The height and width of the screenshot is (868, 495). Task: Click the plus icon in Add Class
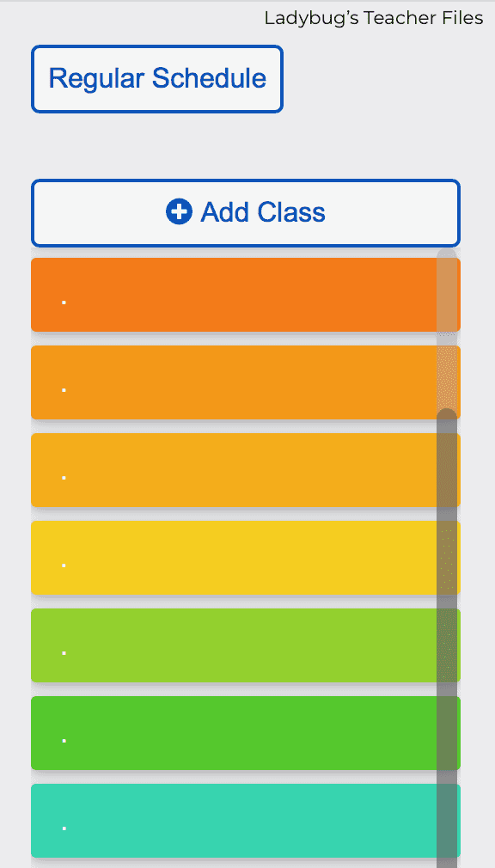coord(179,212)
